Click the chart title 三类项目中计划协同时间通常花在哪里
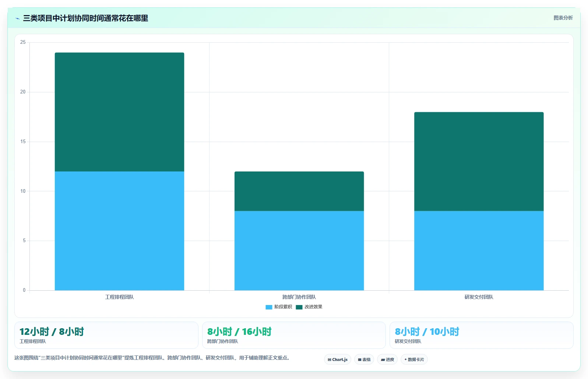Image resolution: width=588 pixels, height=379 pixels. [x=85, y=18]
